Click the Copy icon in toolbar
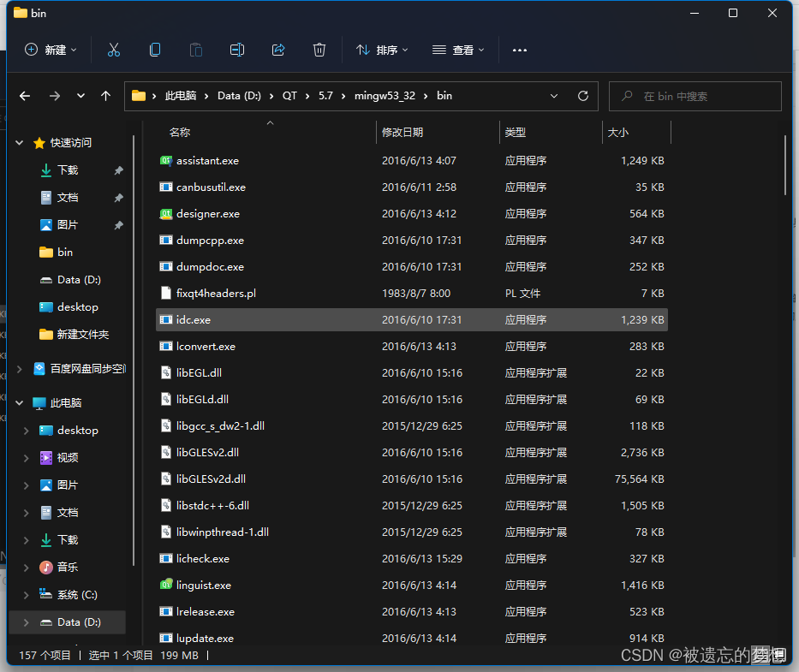 coord(155,50)
